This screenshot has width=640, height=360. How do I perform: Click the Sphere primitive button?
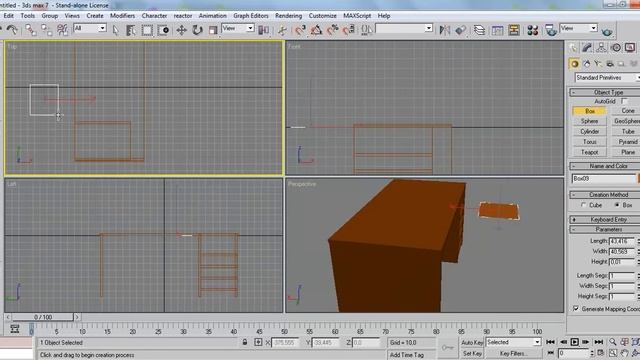click(x=589, y=121)
